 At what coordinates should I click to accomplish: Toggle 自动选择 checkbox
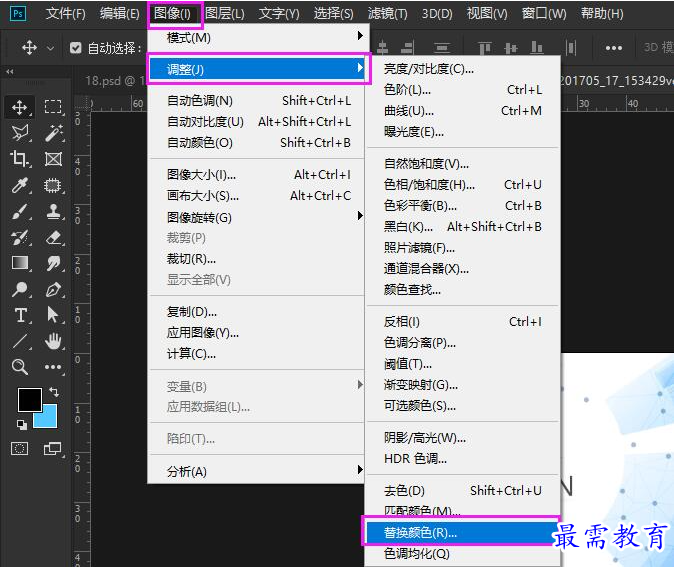(x=75, y=47)
